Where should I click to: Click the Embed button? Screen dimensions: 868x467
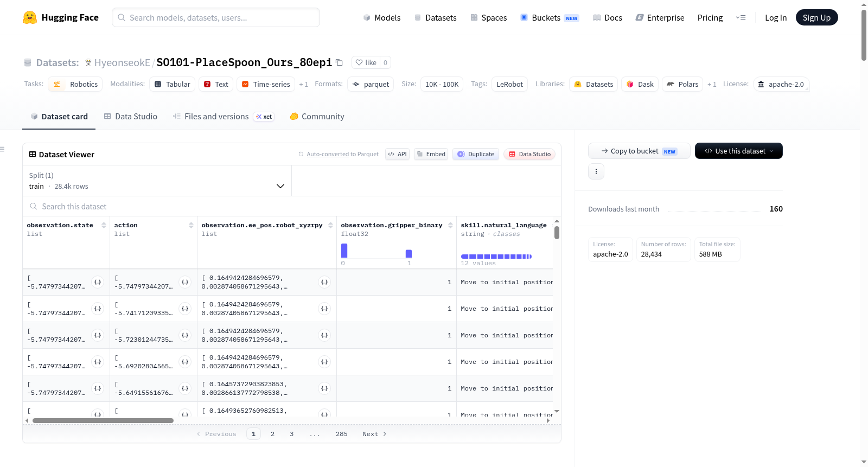coord(431,154)
